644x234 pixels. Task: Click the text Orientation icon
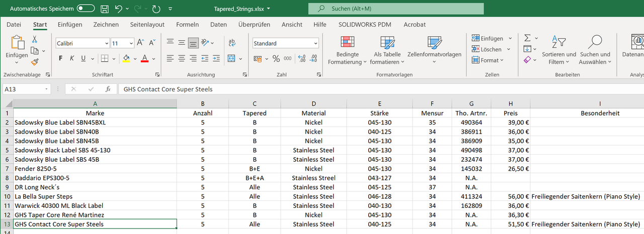[205, 43]
